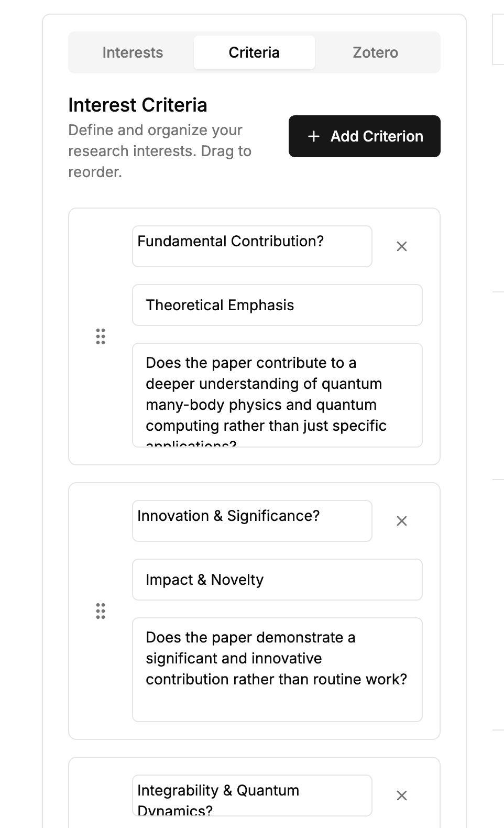Viewport: 504px width, 828px height.
Task: Click the plus icon in Add Criterion
Action: coord(314,136)
